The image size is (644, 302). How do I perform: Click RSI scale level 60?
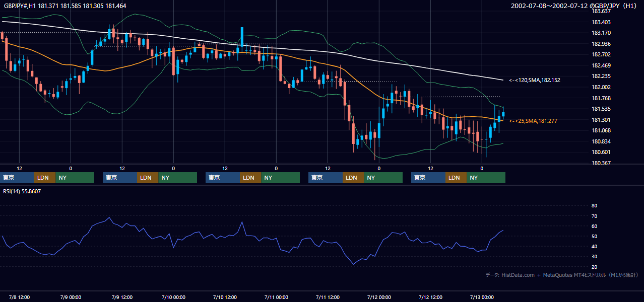[594, 226]
